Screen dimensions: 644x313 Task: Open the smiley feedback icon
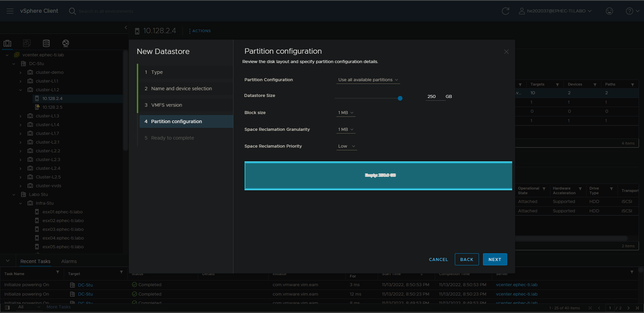(x=609, y=11)
